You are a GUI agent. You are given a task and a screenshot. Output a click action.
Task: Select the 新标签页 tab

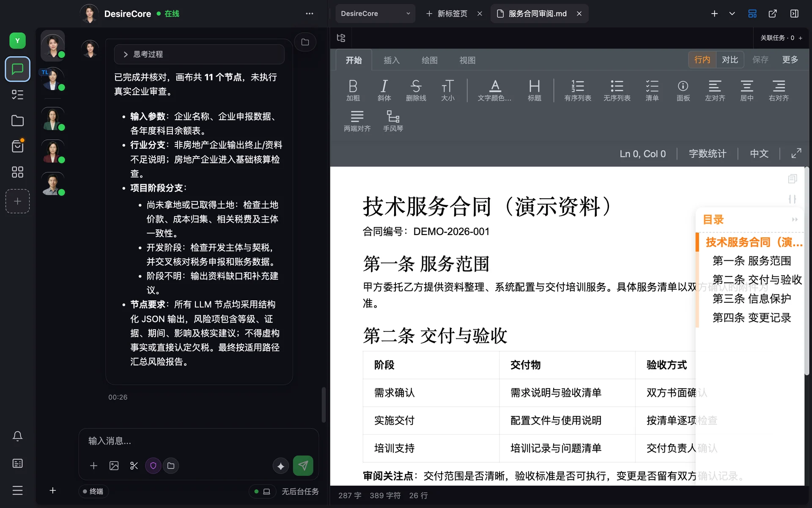(x=453, y=14)
